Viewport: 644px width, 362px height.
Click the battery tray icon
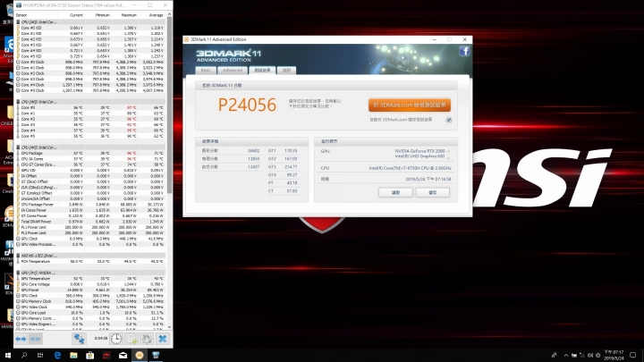coord(574,356)
